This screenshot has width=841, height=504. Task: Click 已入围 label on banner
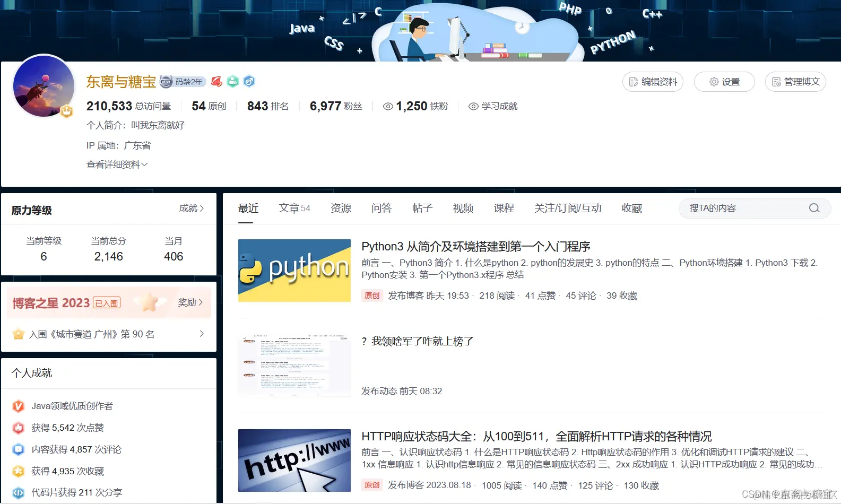107,303
